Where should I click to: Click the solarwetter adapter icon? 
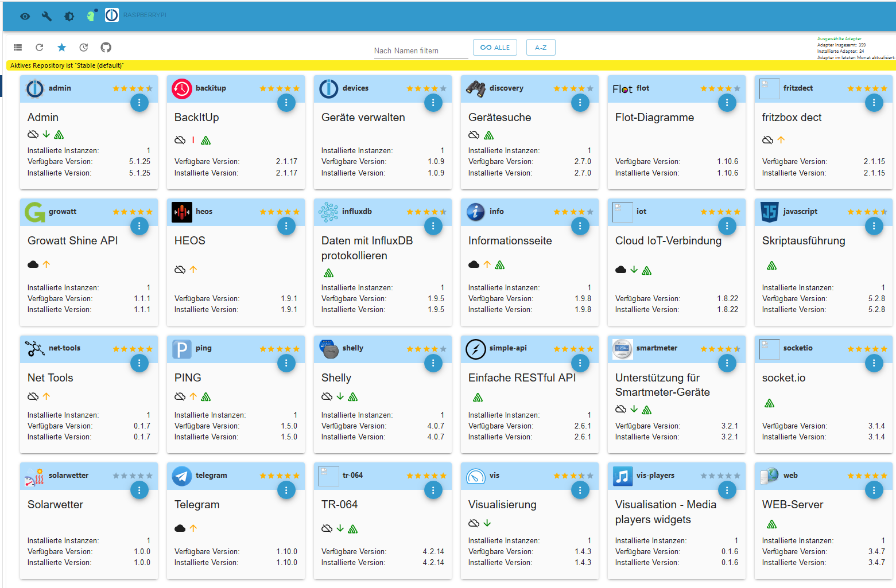35,476
